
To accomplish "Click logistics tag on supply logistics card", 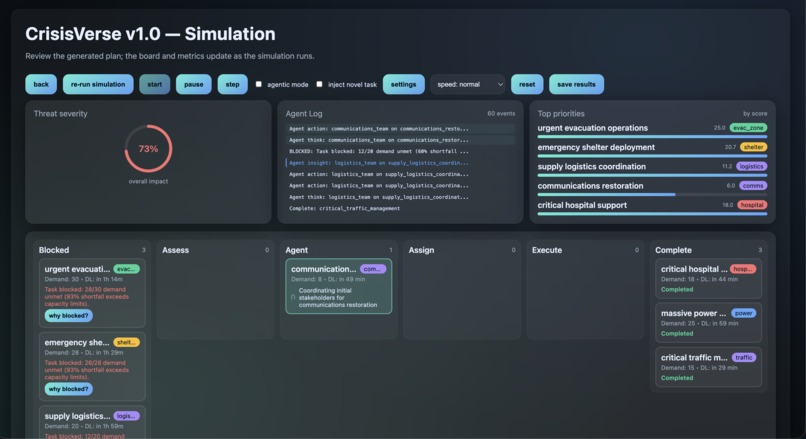I will [x=126, y=416].
